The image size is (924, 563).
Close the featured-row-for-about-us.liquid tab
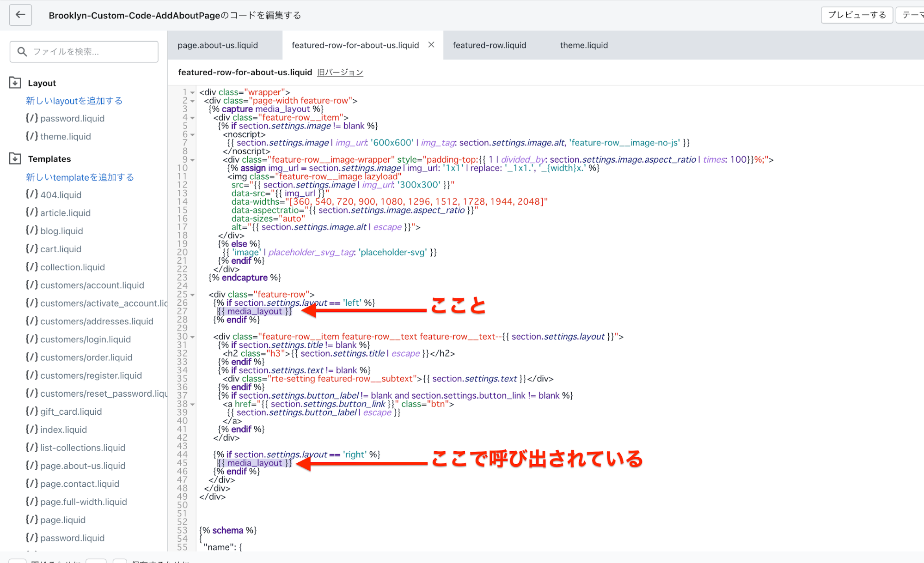[431, 45]
